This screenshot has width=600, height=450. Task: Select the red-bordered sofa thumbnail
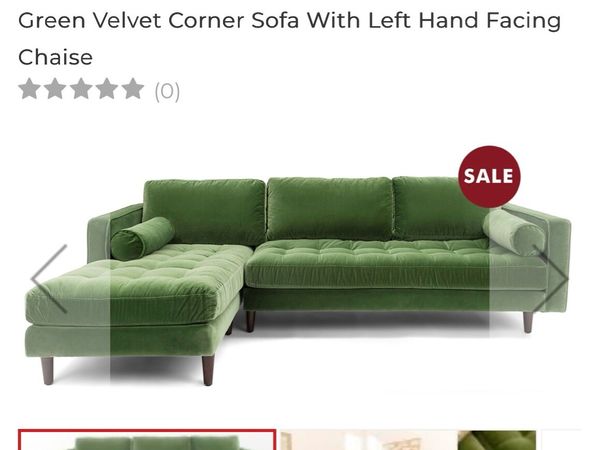coord(147,440)
